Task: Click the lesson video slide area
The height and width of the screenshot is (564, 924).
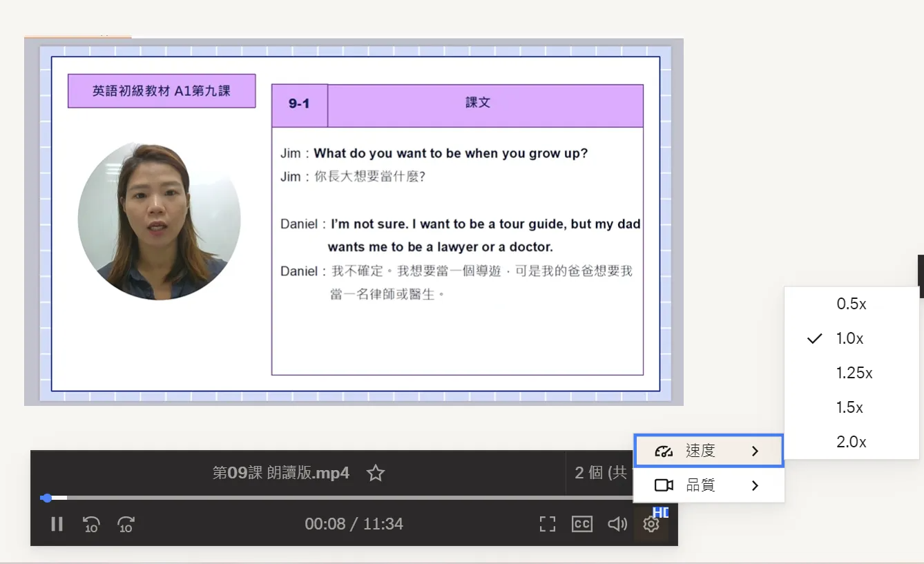Action: [x=354, y=221]
